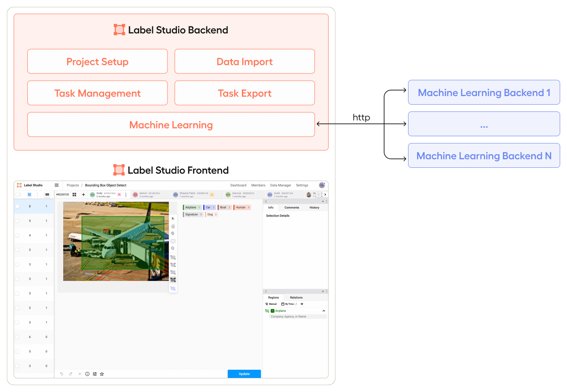Open the Data Manager link

[280, 185]
